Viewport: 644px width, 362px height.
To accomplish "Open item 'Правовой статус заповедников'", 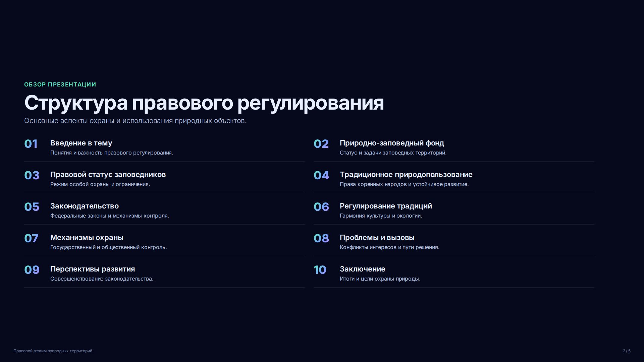I will point(108,175).
